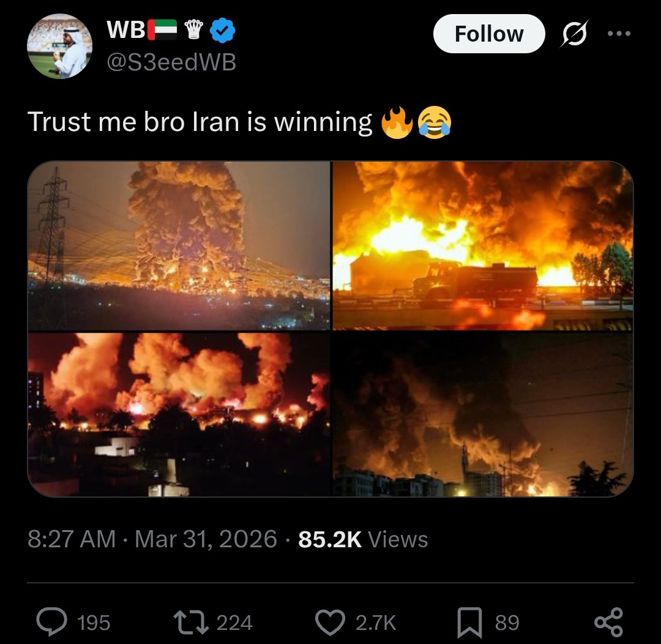Bookmark this post
This screenshot has width=661, height=644.
click(x=469, y=623)
